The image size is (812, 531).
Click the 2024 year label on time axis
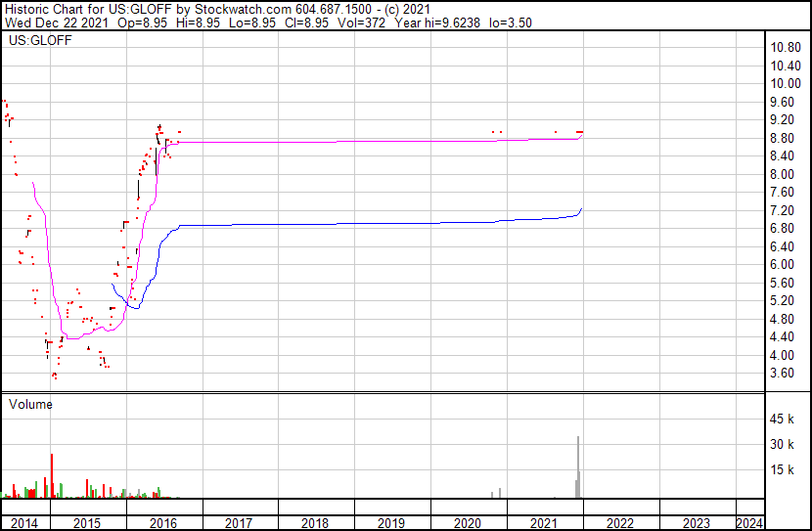(x=749, y=523)
